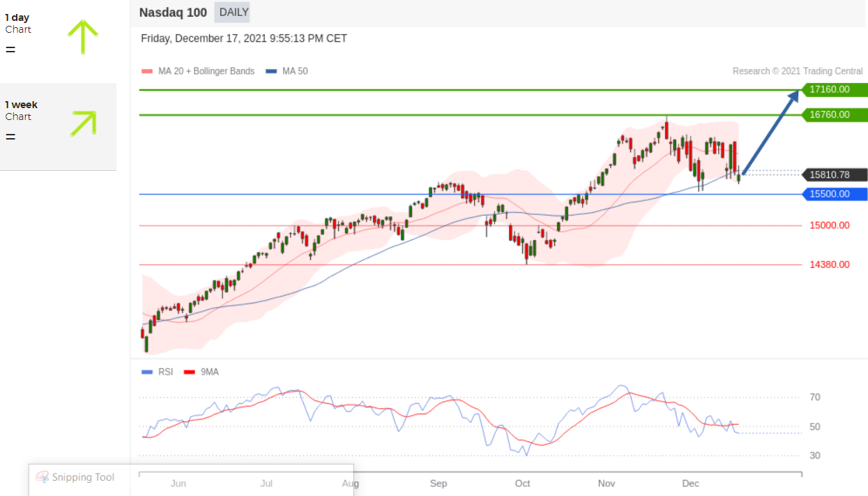Click the 17160.00 target price label

point(834,89)
